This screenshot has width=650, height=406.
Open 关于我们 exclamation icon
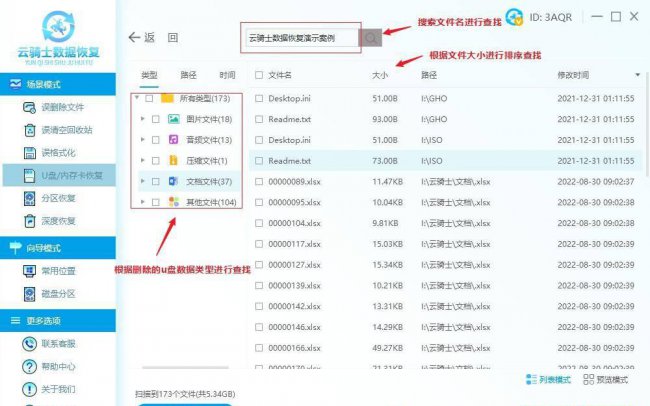click(x=29, y=389)
